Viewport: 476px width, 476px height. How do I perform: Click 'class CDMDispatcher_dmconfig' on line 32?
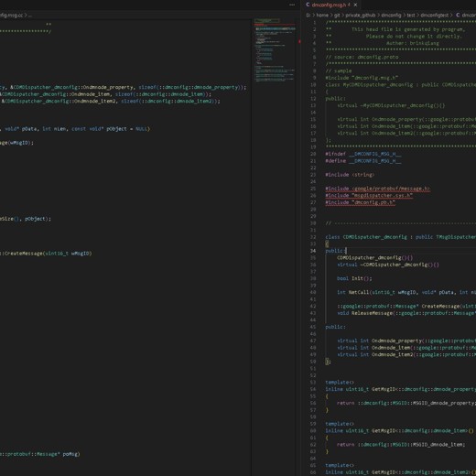(366, 237)
